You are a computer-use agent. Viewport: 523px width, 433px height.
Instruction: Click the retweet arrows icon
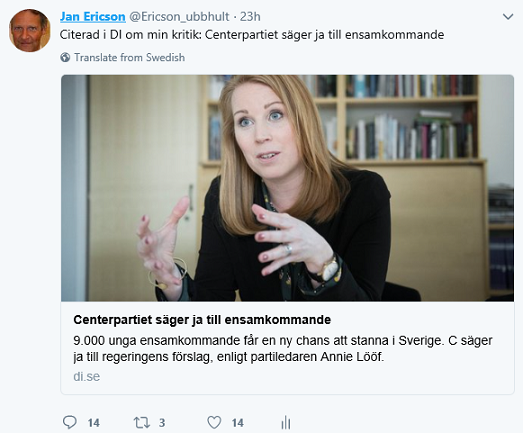pos(141,423)
